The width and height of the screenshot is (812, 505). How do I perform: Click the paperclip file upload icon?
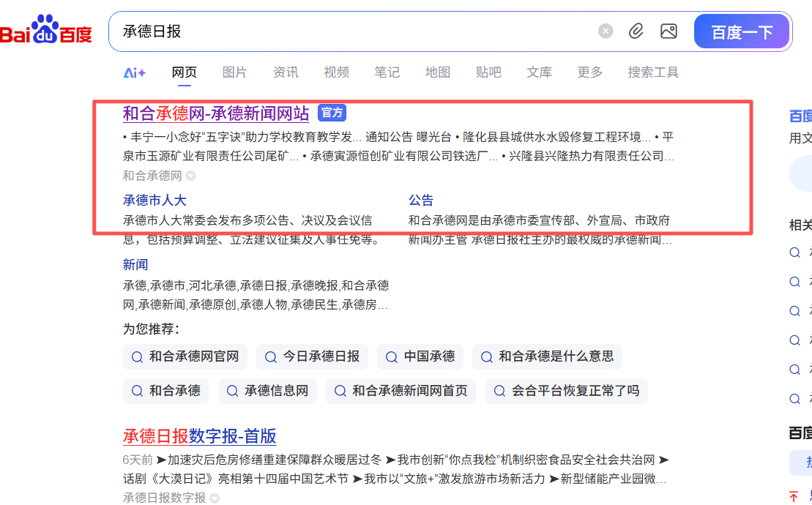pos(636,31)
